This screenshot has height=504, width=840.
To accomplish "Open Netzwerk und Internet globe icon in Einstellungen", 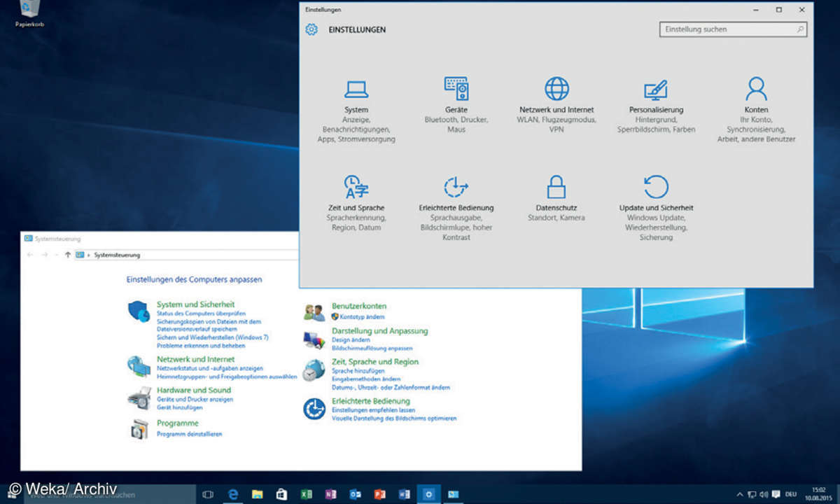I will (x=556, y=89).
